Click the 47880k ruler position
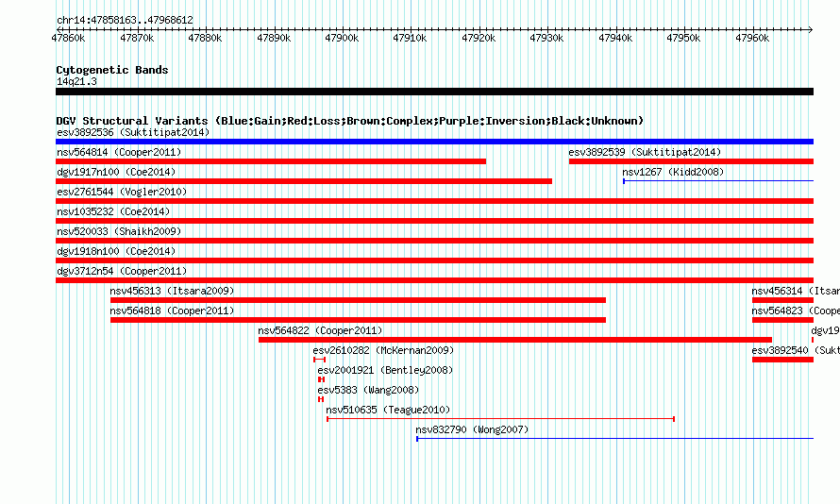 (205, 38)
